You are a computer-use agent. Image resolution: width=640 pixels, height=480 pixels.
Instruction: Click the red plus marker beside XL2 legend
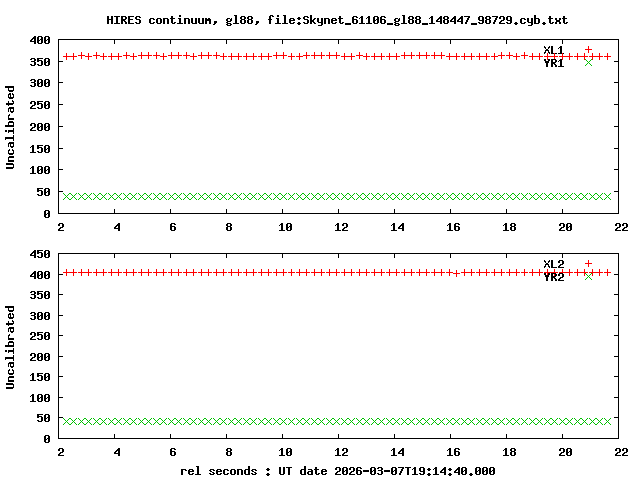coord(588,264)
